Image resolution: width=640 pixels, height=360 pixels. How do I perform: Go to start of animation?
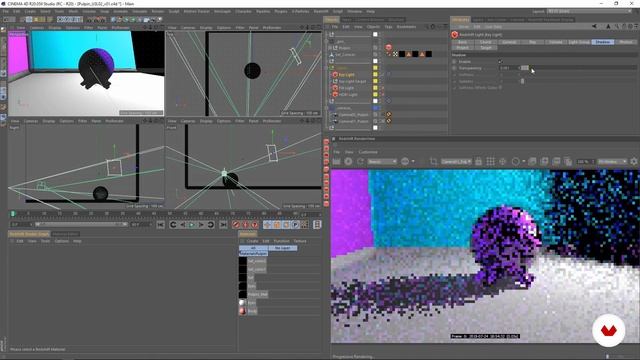click(x=160, y=225)
